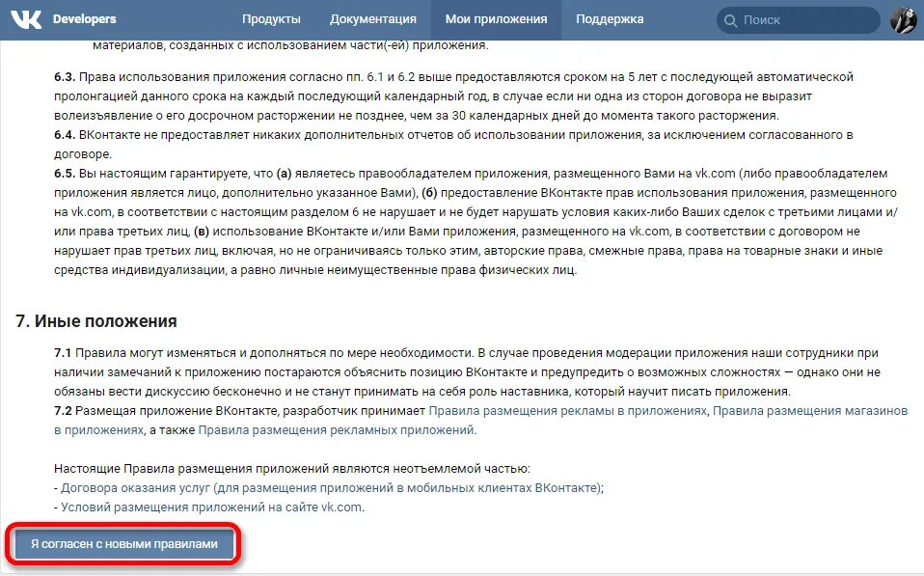Click text Настоящие Правила размещения приложений

click(x=192, y=469)
